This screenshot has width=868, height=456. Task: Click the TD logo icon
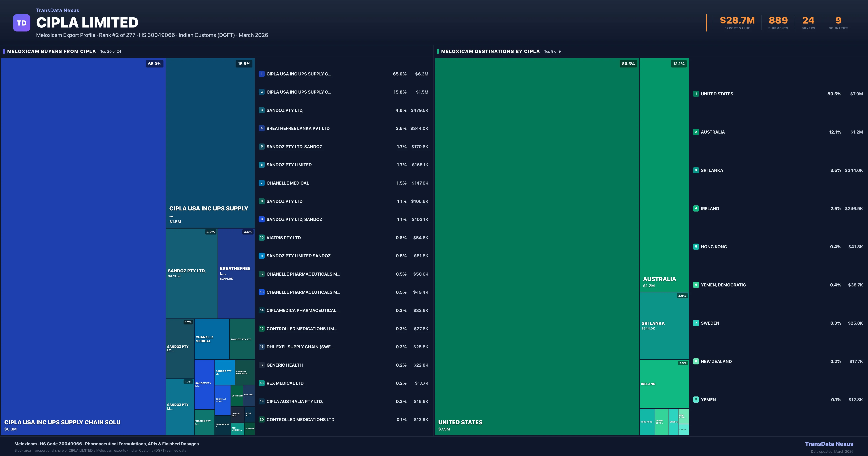click(22, 23)
